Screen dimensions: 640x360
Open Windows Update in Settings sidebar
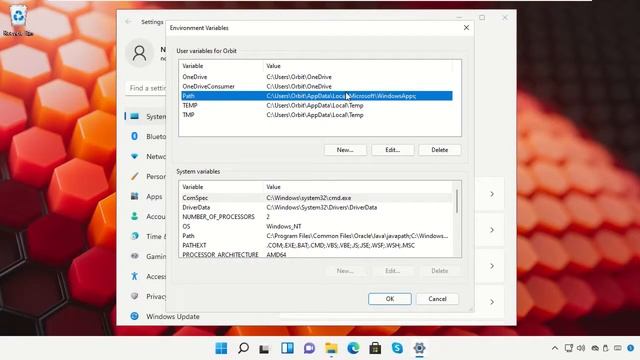coord(173,316)
